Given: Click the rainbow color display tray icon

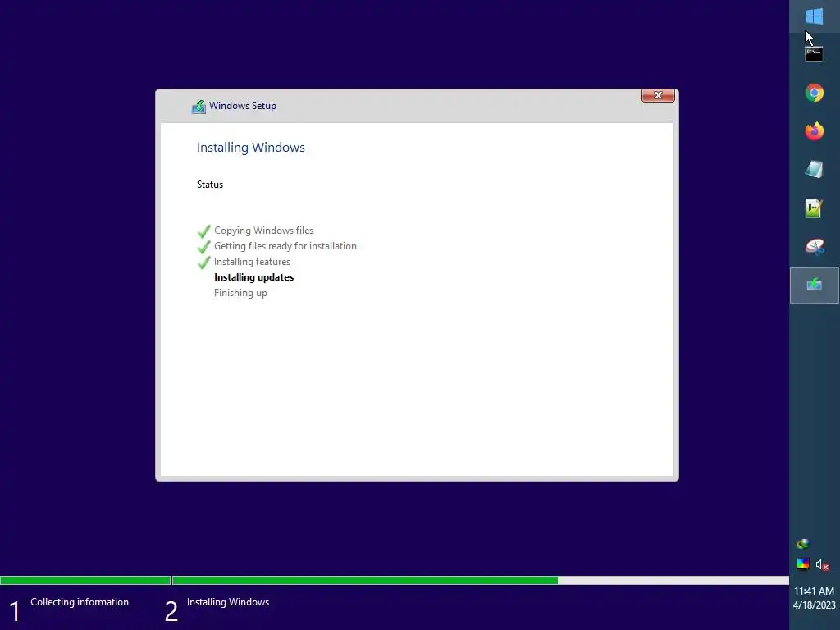Looking at the screenshot, I should pyautogui.click(x=802, y=564).
